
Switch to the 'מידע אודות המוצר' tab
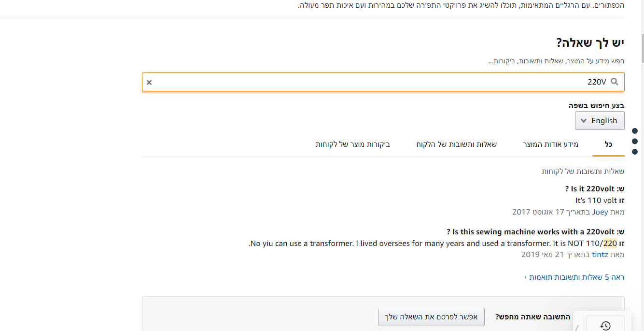tap(550, 144)
